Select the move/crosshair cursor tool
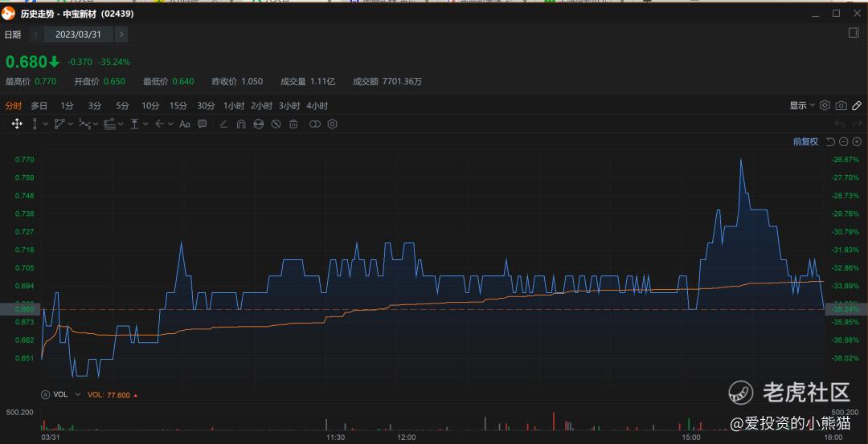This screenshot has height=444, width=868. point(16,124)
